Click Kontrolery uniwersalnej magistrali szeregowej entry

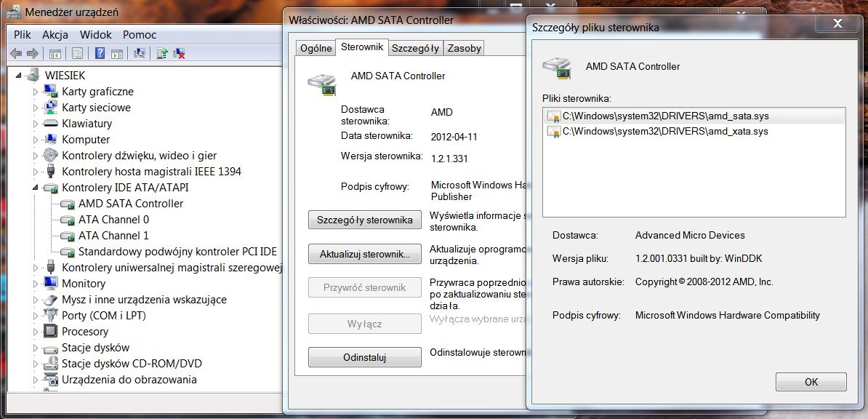(x=172, y=268)
